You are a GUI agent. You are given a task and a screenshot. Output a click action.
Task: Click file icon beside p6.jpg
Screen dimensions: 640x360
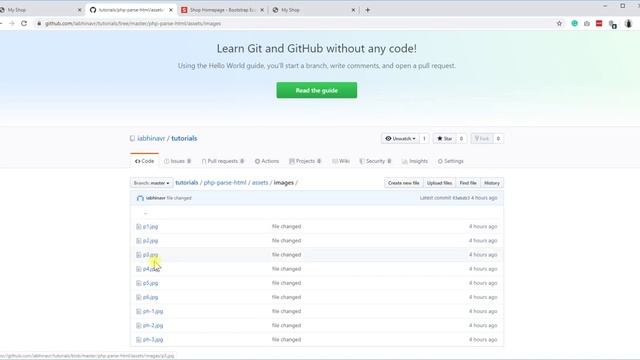[x=138, y=297]
